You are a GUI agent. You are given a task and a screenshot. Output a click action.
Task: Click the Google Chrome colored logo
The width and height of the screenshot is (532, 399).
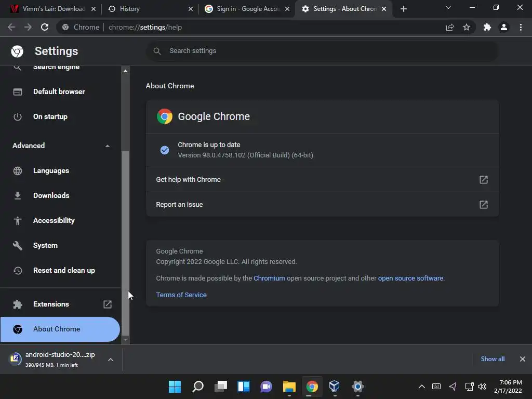tap(165, 116)
